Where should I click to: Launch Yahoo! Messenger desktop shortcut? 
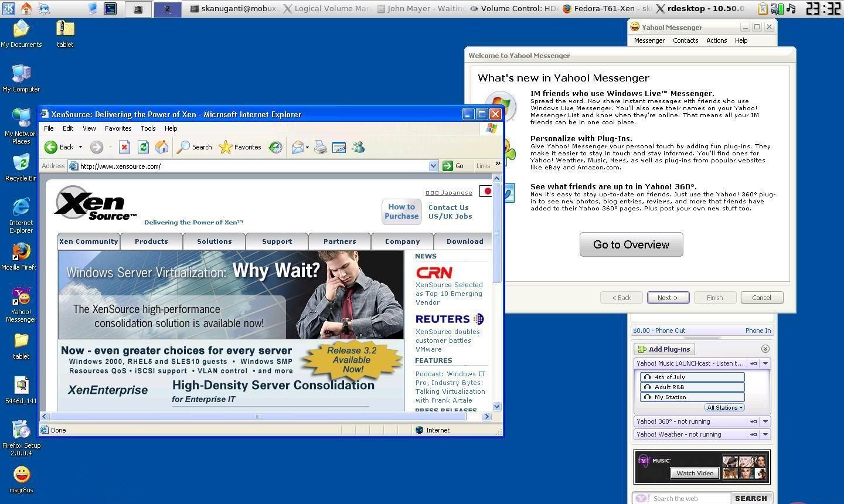(21, 305)
